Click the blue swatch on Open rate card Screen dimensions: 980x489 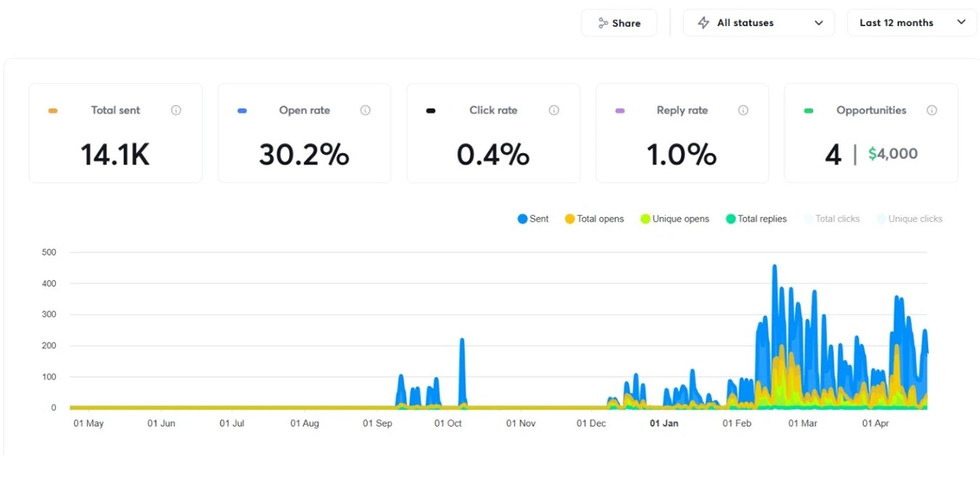click(x=242, y=111)
